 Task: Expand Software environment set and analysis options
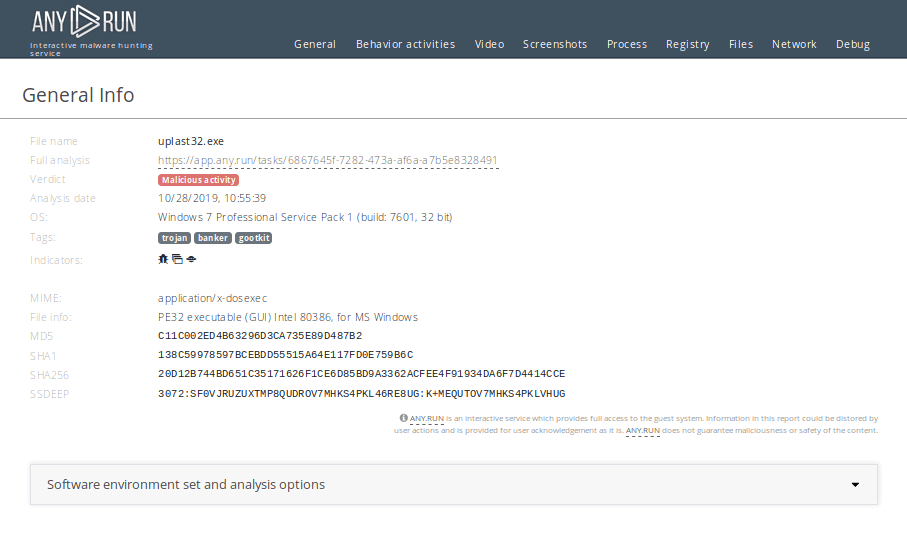(186, 484)
